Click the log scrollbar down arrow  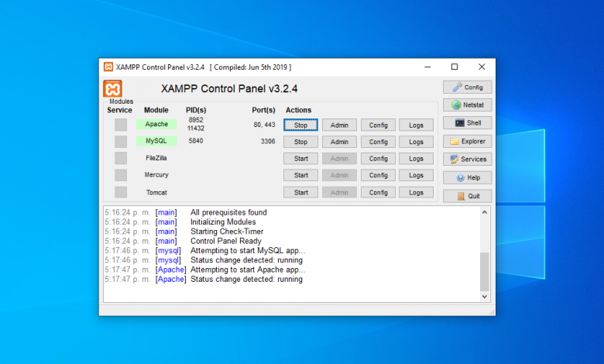(x=485, y=297)
